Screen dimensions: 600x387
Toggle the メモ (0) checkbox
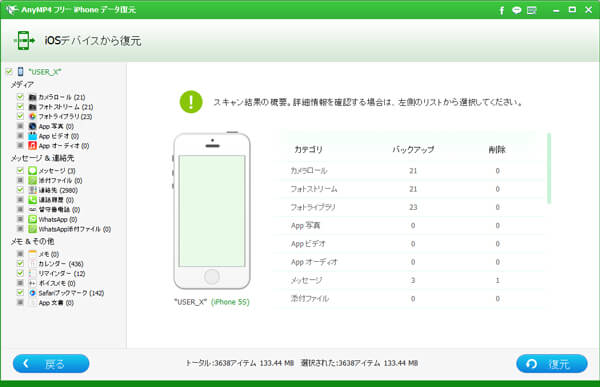click(20, 253)
